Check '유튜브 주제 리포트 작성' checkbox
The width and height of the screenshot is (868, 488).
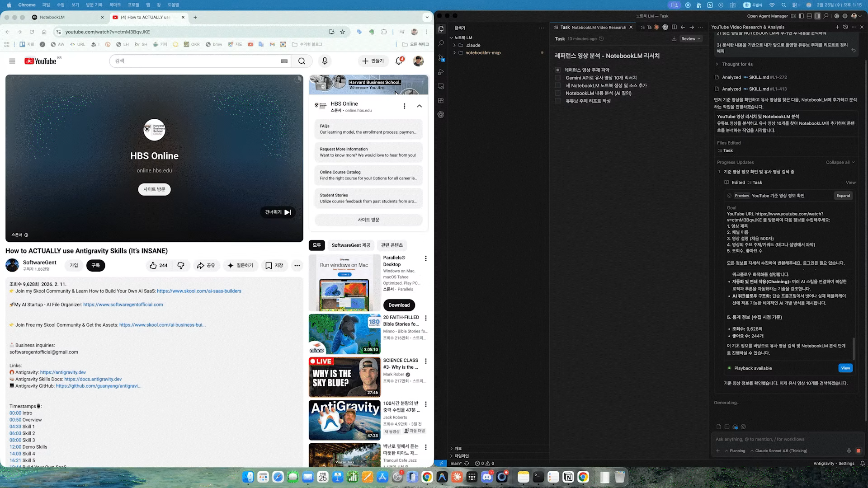click(x=557, y=101)
